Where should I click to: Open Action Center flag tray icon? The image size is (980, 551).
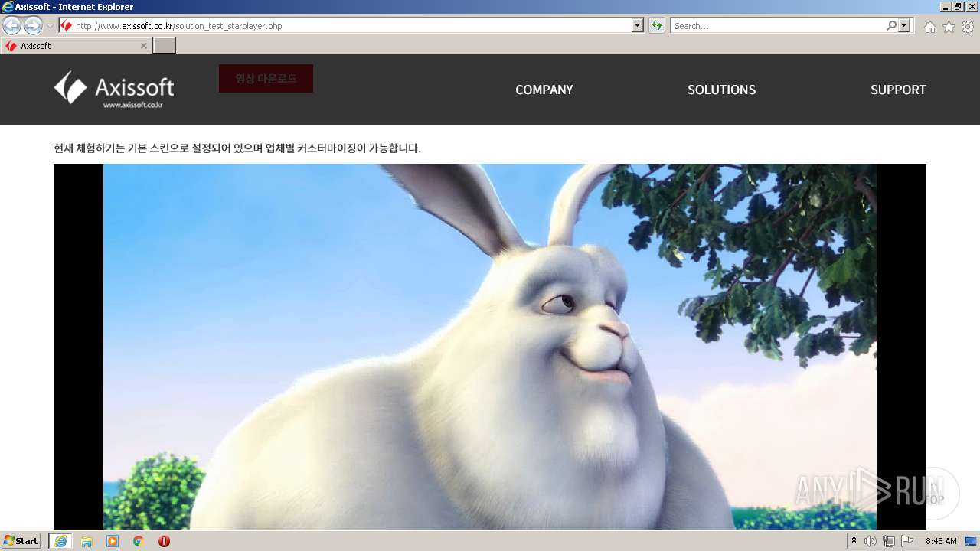[907, 541]
